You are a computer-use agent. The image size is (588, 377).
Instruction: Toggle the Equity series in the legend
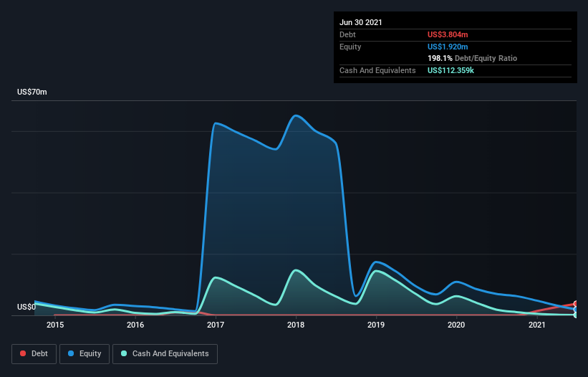click(85, 354)
